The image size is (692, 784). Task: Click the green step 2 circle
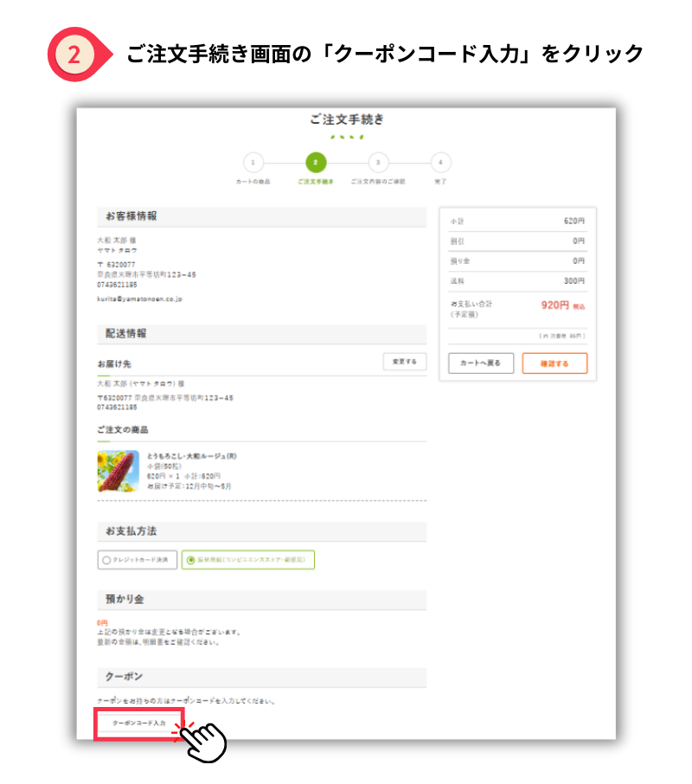click(316, 163)
